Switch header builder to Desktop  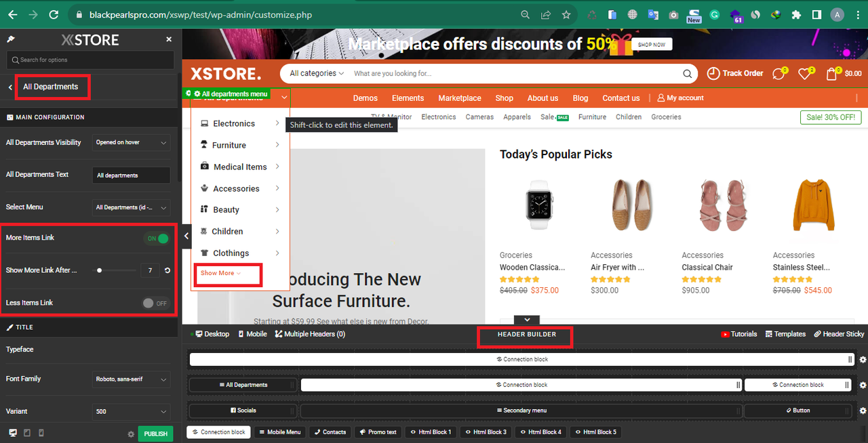212,334
